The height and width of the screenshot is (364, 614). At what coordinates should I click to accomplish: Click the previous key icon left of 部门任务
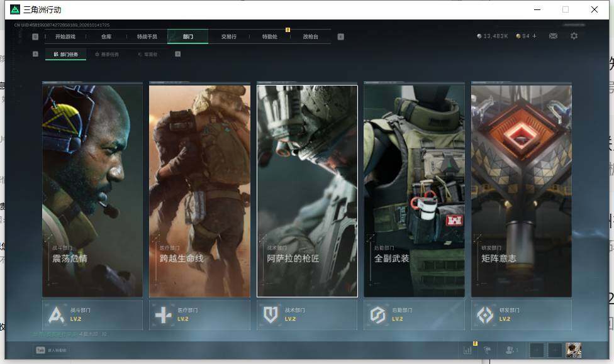pyautogui.click(x=35, y=54)
